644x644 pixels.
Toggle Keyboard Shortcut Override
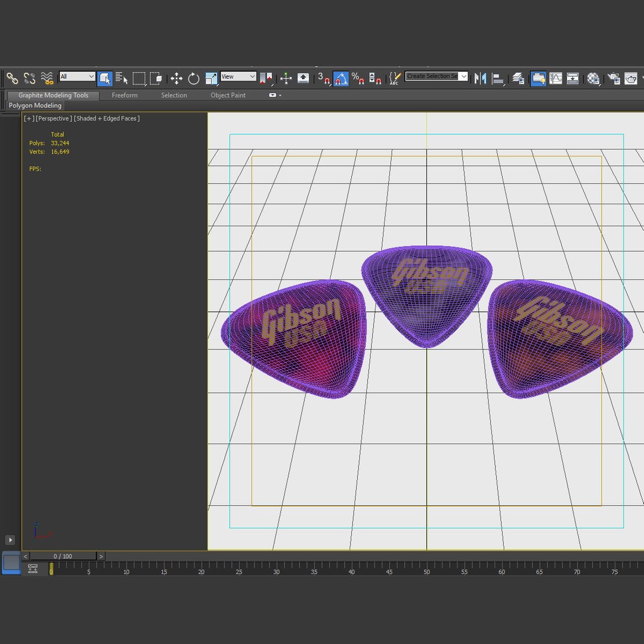[303, 78]
